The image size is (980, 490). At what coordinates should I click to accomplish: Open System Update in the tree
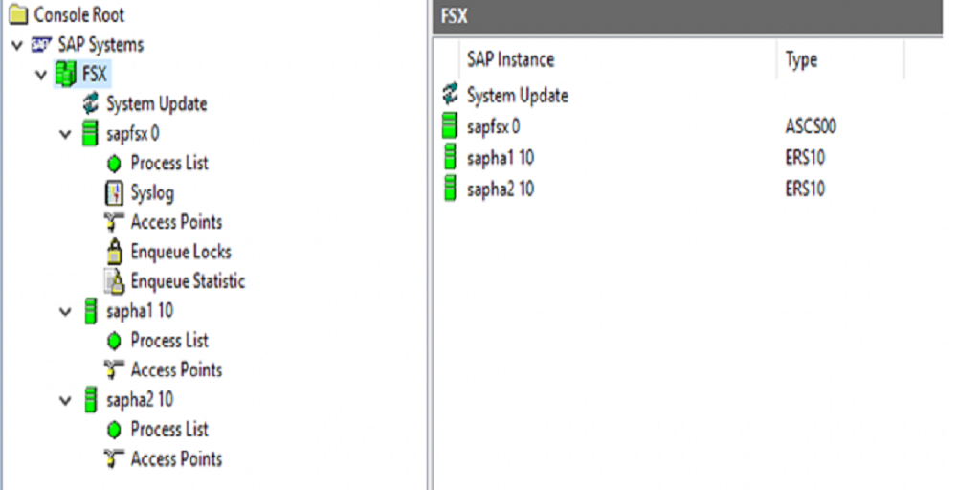pos(156,103)
